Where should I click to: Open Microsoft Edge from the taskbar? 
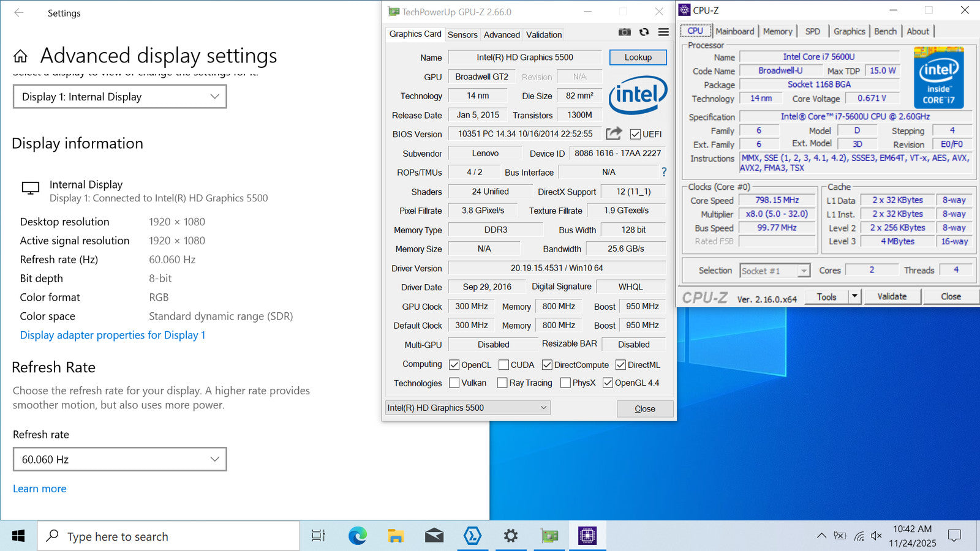[357, 536]
